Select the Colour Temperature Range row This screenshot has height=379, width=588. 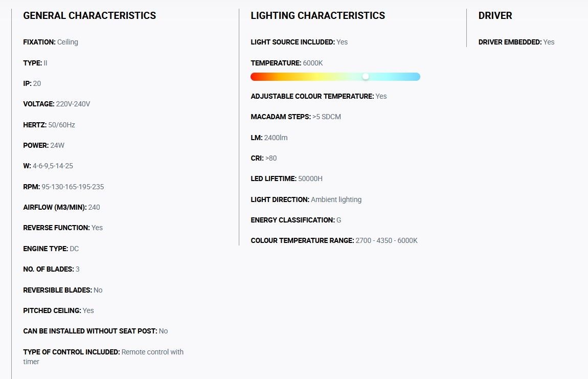(334, 240)
